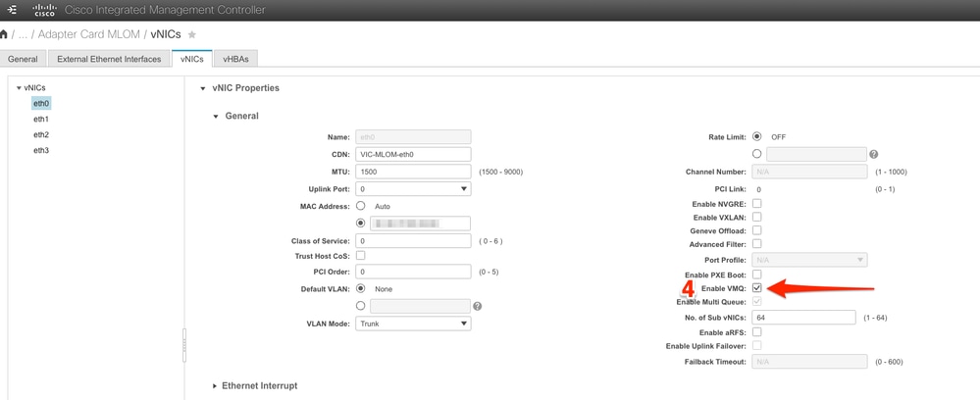Image resolution: width=980 pixels, height=400 pixels.
Task: Bookmark page with the star icon
Action: [x=192, y=34]
